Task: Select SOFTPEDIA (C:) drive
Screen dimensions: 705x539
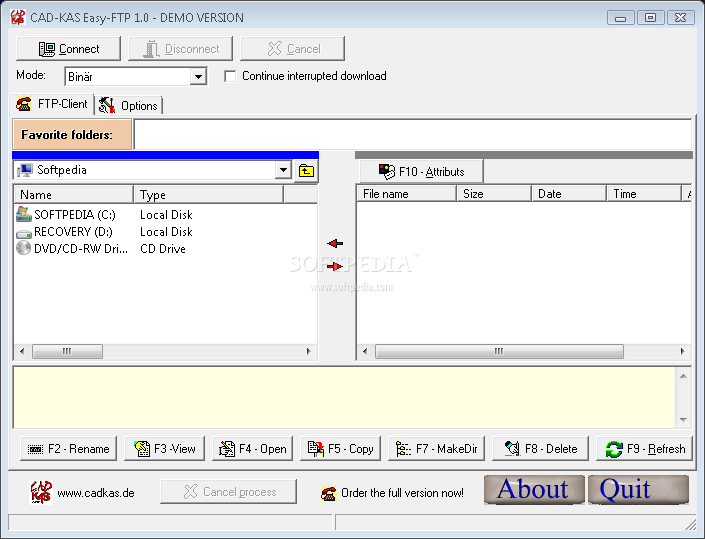Action: (x=75, y=215)
